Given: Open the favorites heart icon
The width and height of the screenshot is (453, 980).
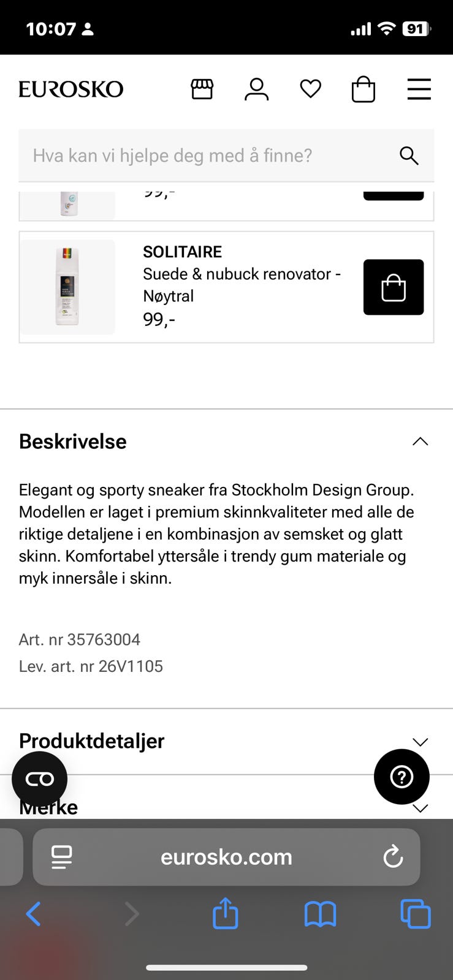Looking at the screenshot, I should point(310,89).
